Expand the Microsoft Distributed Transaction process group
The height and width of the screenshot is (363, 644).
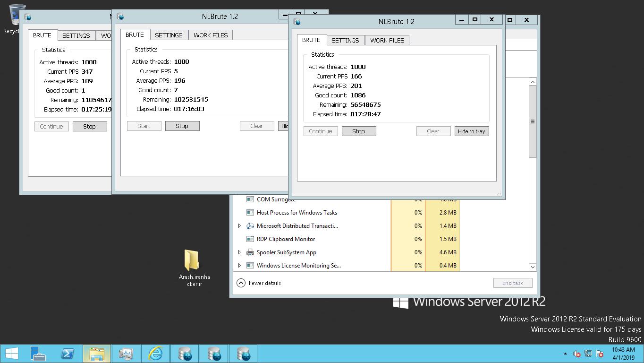tap(239, 226)
